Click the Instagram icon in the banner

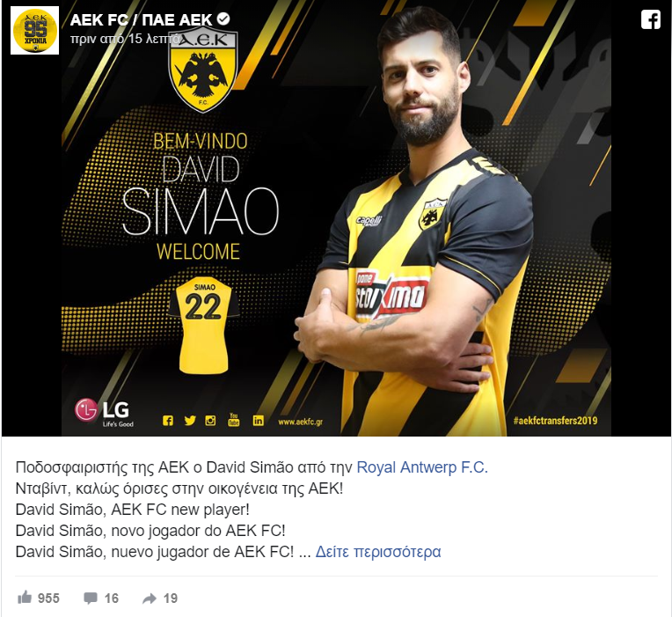click(210, 421)
